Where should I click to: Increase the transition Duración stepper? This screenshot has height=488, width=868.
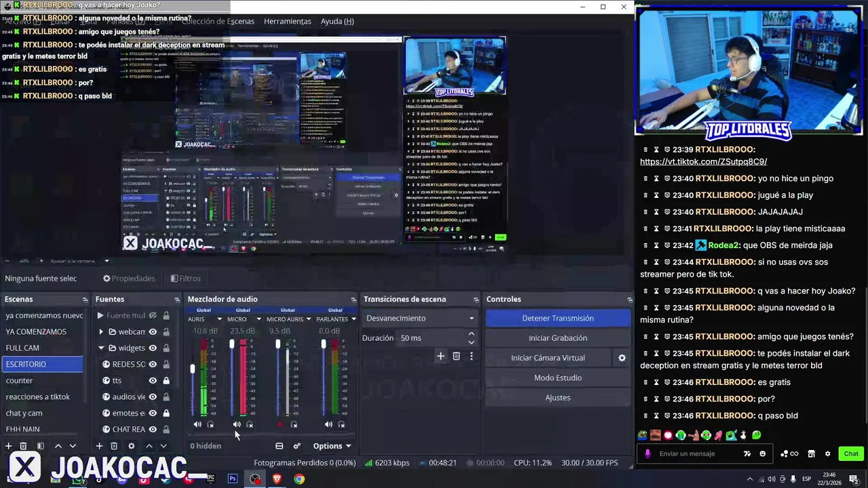[471, 334]
